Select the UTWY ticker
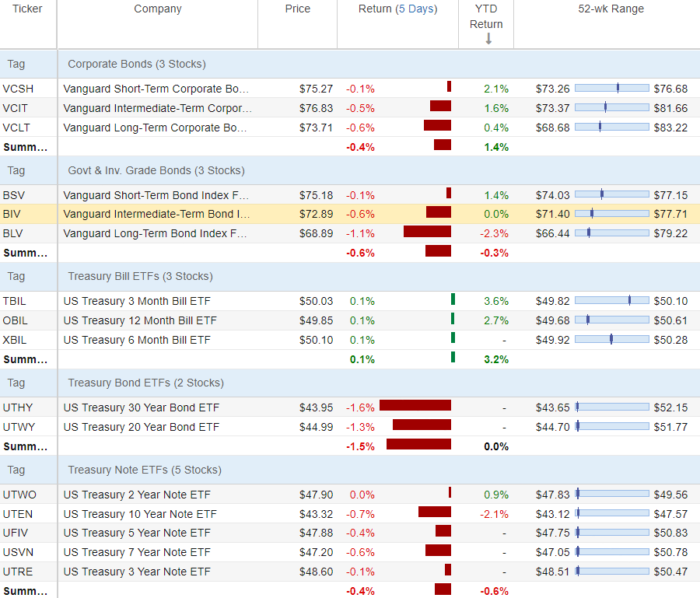This screenshot has height=598, width=700. click(19, 427)
